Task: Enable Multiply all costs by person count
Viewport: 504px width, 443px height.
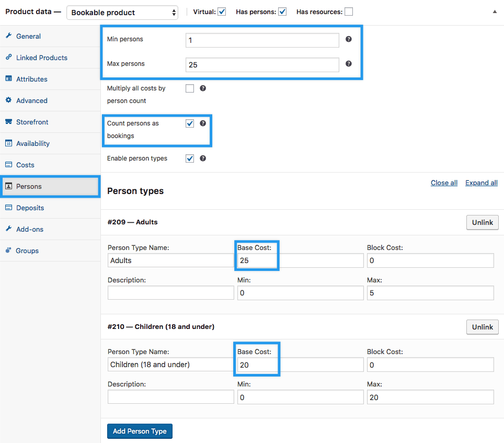Action: pos(190,88)
